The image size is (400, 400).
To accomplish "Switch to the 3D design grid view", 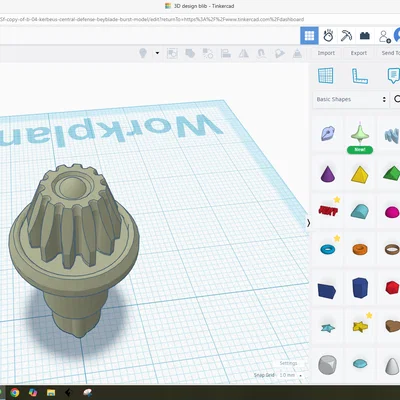I will pos(309,35).
